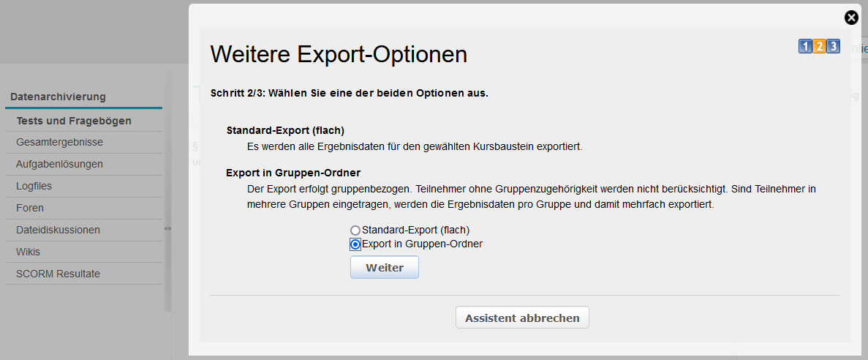This screenshot has height=360, width=868.
Task: Open Aufgabenlösungen in the sidebar
Action: click(59, 164)
